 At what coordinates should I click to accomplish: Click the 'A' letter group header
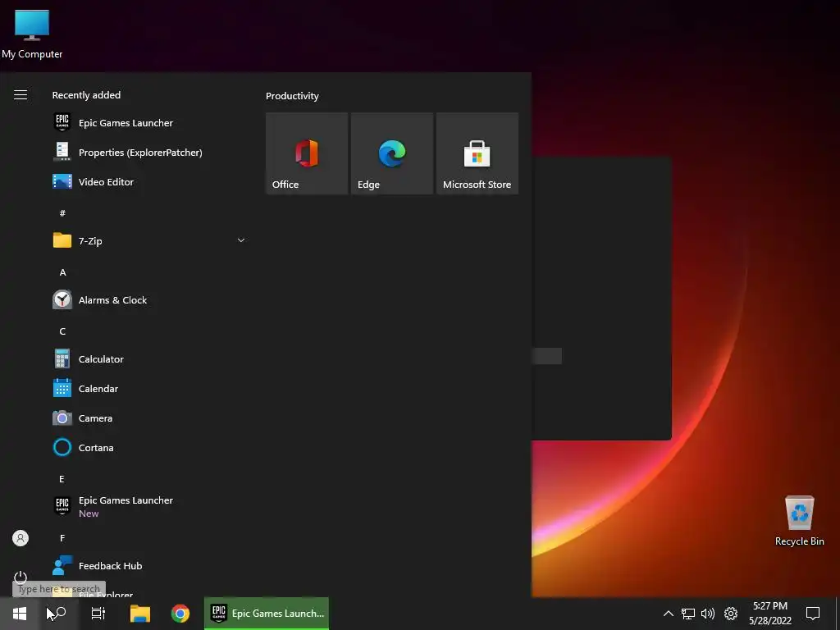click(62, 272)
